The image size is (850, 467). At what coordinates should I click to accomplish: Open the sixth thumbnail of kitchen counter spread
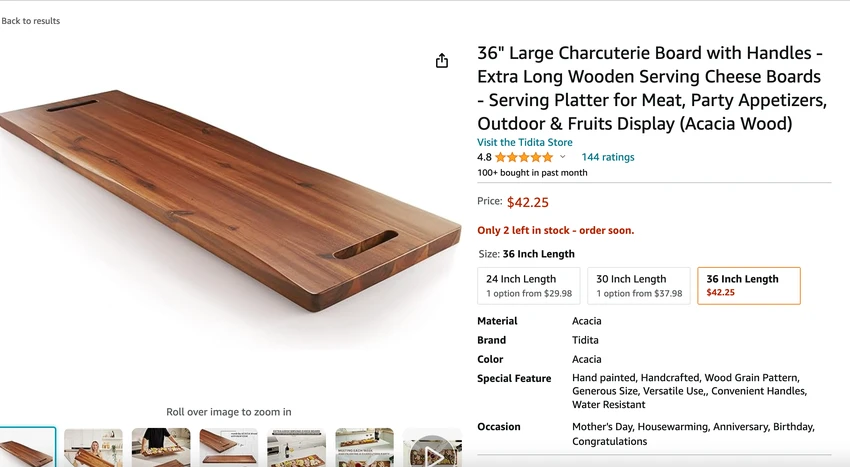(x=364, y=447)
